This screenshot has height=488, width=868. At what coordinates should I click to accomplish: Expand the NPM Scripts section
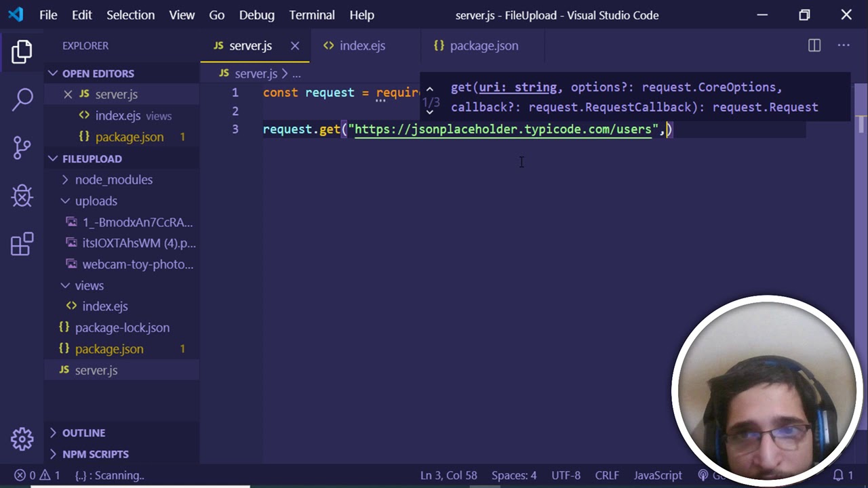pos(95,454)
